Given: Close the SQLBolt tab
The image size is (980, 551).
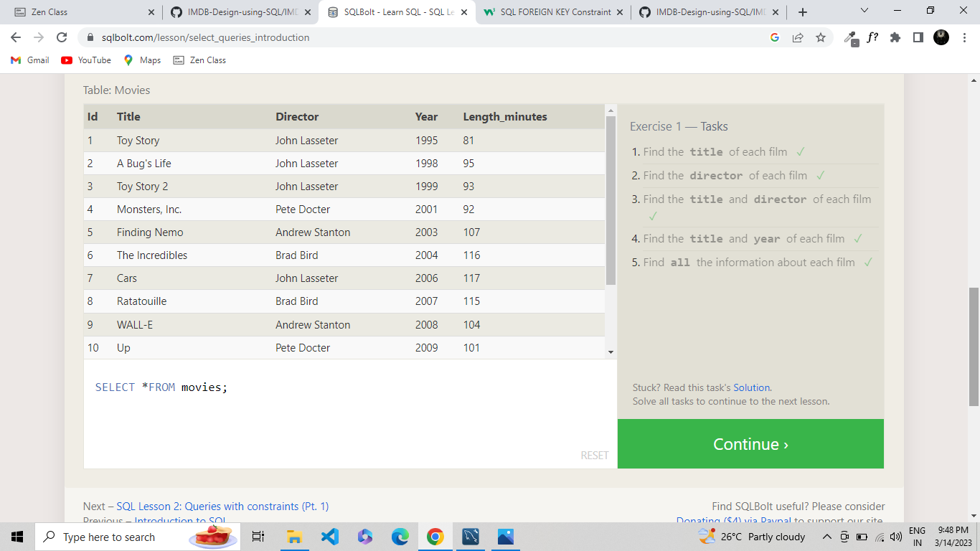Looking at the screenshot, I should [464, 12].
